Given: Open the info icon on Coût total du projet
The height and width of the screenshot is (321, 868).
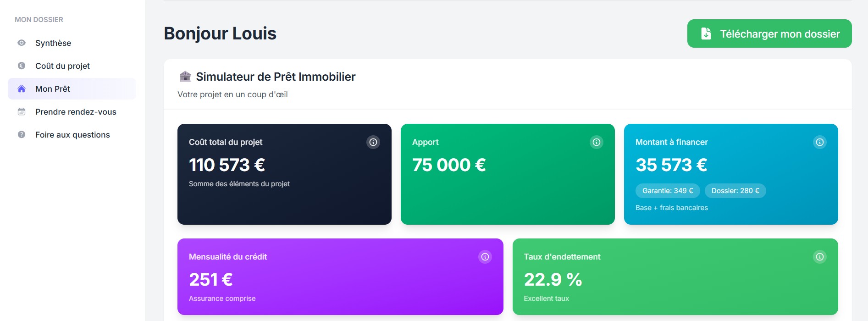Looking at the screenshot, I should point(373,142).
